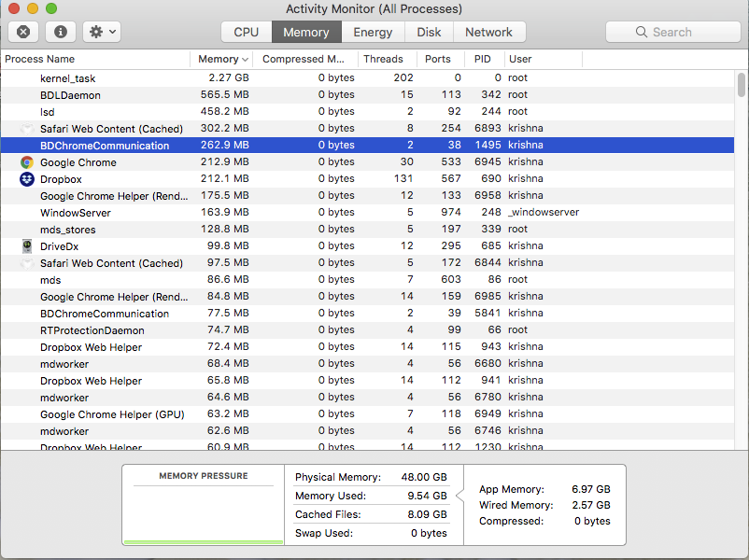Click the Compressed 0 bytes value
This screenshot has width=749, height=560.
click(x=592, y=521)
